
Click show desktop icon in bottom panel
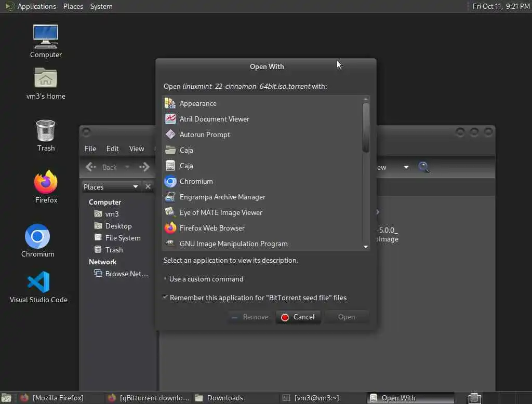point(6,398)
